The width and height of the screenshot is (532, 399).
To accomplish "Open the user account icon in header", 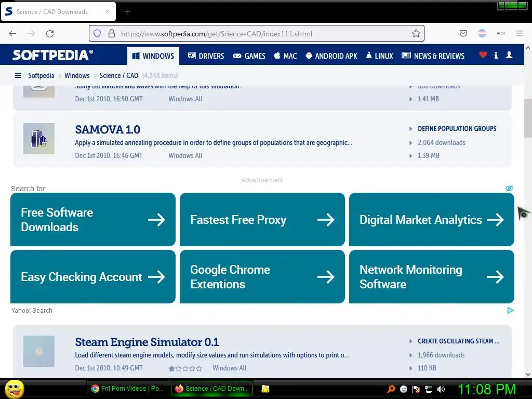I will (509, 55).
